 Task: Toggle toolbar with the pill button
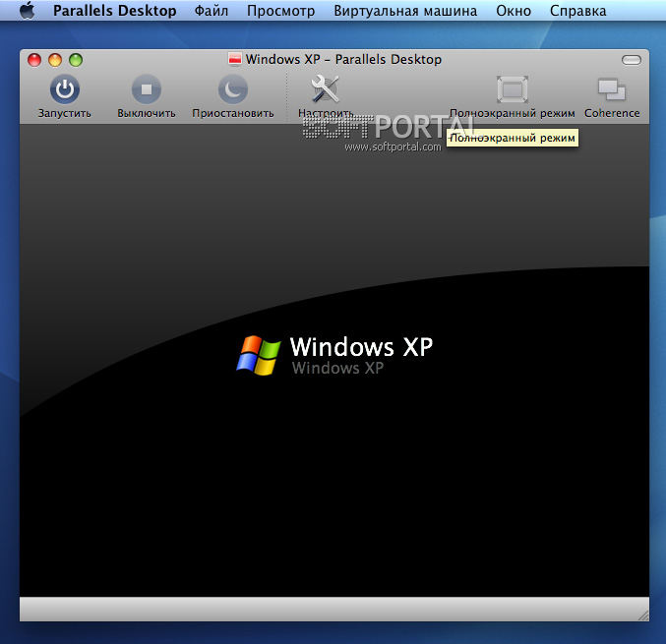[x=632, y=60]
